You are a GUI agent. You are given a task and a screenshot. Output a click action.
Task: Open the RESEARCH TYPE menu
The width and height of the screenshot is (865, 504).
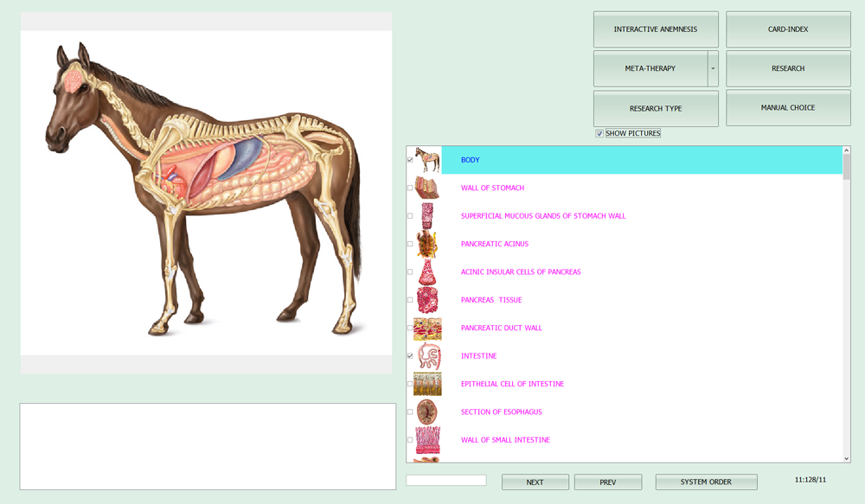[x=656, y=109]
